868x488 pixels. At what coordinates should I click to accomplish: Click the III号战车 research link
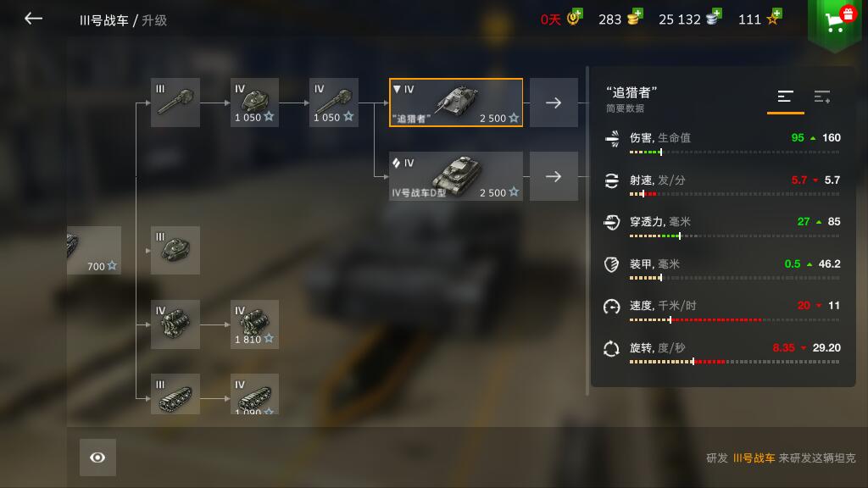click(754, 458)
